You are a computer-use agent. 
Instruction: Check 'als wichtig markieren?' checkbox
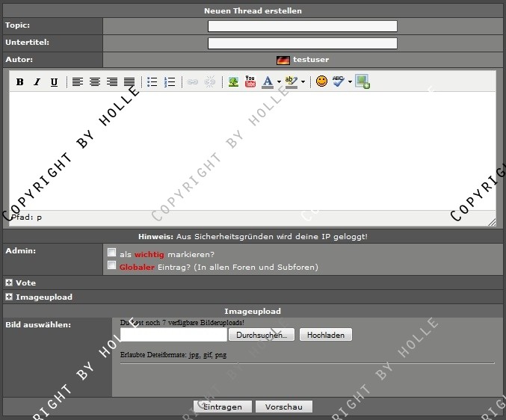[111, 253]
